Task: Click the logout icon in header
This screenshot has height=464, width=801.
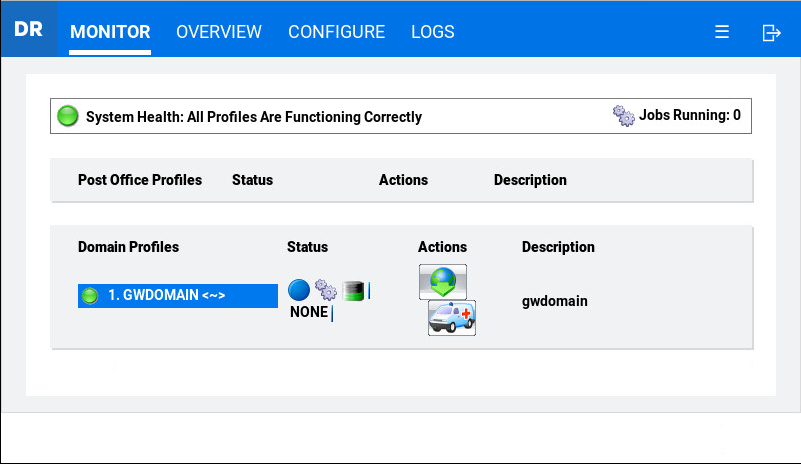Action: pos(771,32)
